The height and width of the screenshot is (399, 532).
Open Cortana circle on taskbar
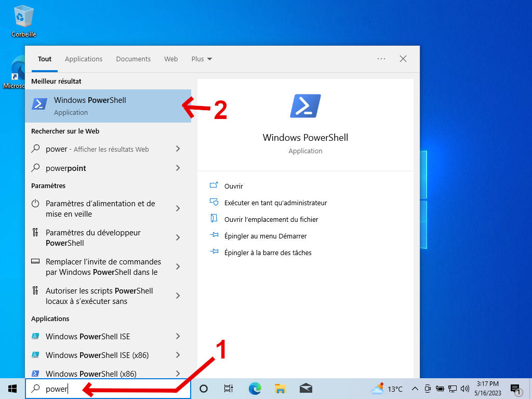tap(204, 389)
